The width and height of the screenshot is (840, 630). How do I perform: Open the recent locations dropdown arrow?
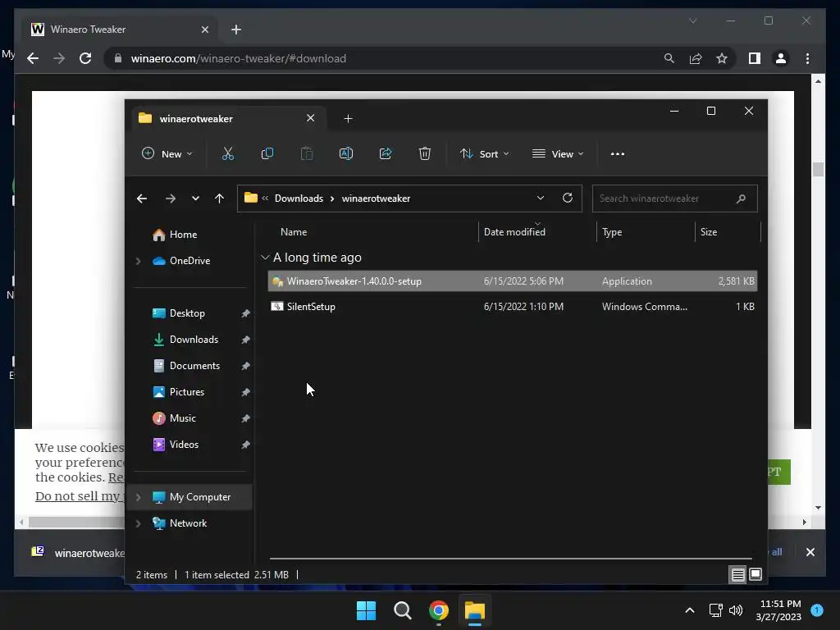point(195,199)
